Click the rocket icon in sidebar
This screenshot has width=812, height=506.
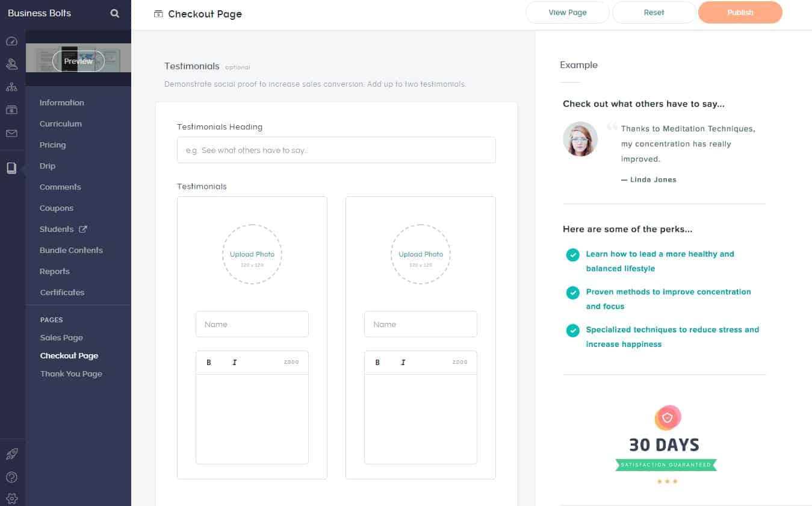[x=11, y=454]
